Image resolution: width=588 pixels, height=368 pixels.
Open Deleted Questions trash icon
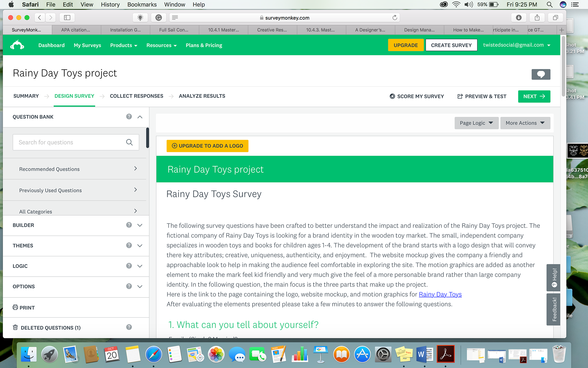15,328
